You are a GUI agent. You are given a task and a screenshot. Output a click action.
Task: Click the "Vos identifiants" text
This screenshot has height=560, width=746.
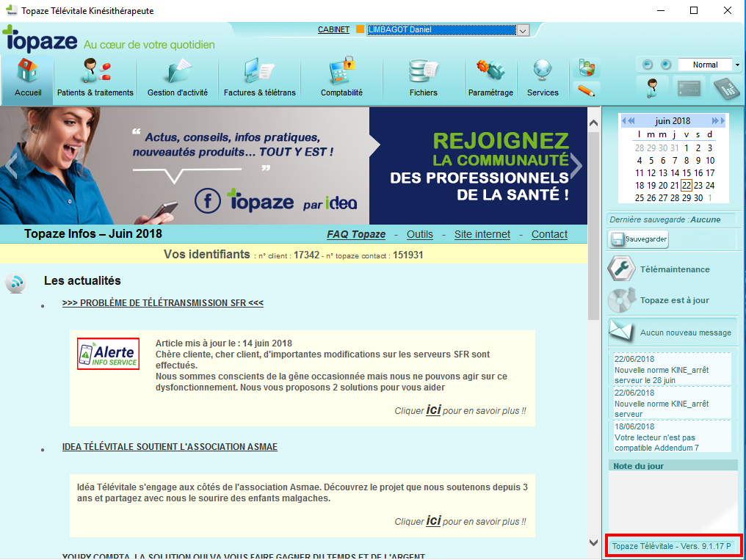(206, 255)
